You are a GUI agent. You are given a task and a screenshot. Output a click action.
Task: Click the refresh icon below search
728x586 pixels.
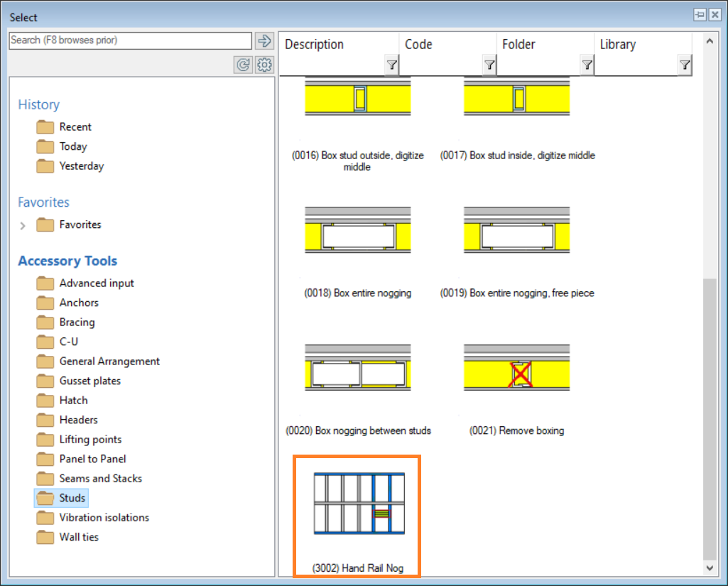(x=244, y=65)
